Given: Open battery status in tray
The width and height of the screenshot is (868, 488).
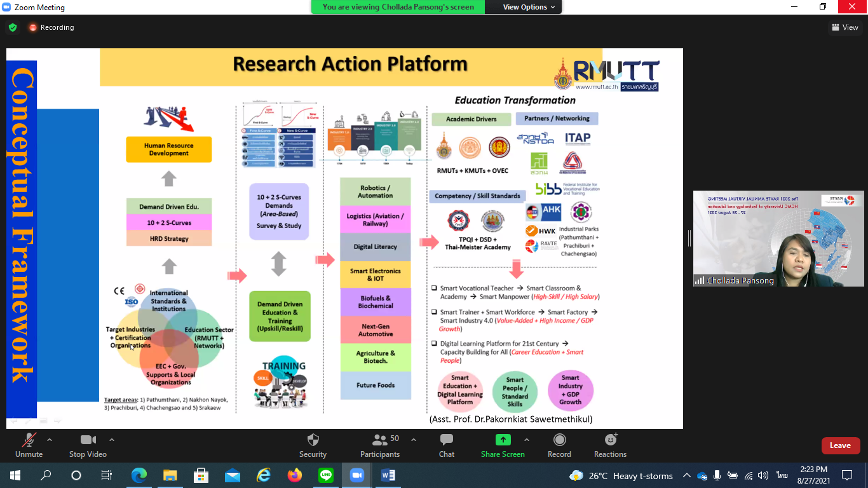Looking at the screenshot, I should point(733,475).
